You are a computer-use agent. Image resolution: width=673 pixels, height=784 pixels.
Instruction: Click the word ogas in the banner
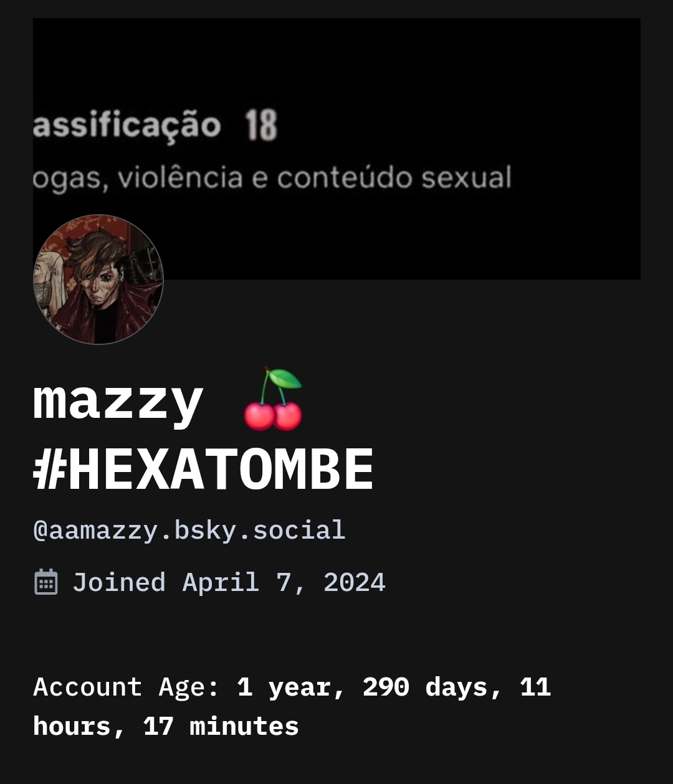click(x=66, y=179)
